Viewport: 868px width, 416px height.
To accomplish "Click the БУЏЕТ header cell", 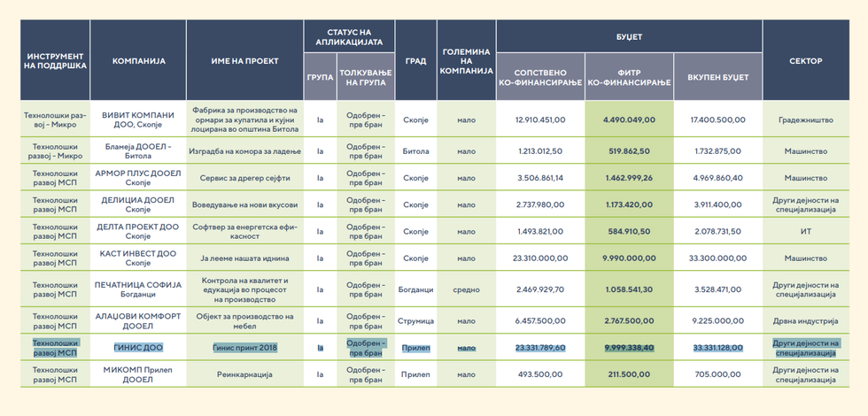I will [629, 36].
